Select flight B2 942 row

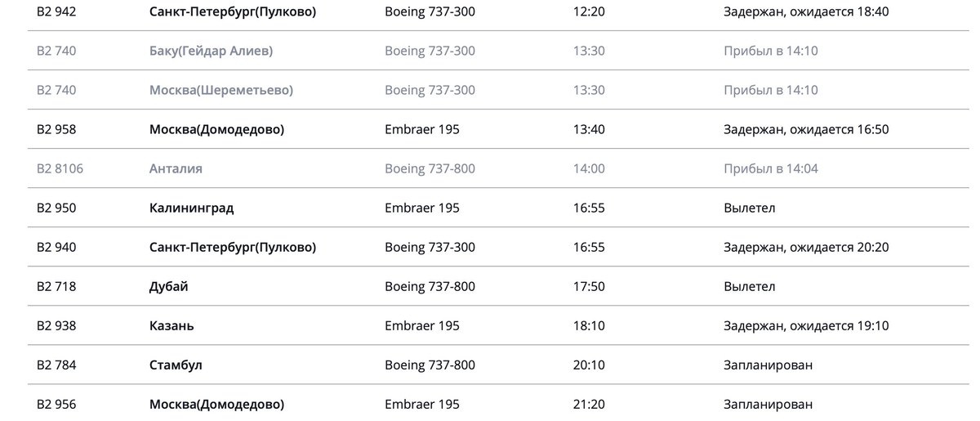(498, 12)
